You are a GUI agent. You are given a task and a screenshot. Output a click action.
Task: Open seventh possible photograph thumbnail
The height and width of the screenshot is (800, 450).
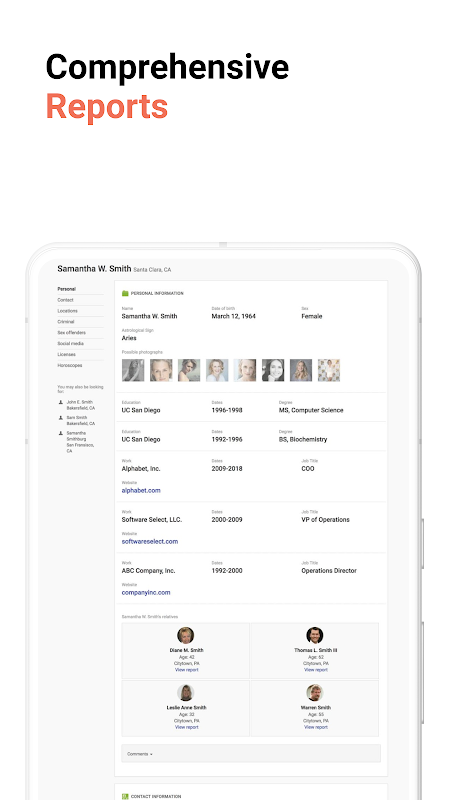pyautogui.click(x=301, y=370)
